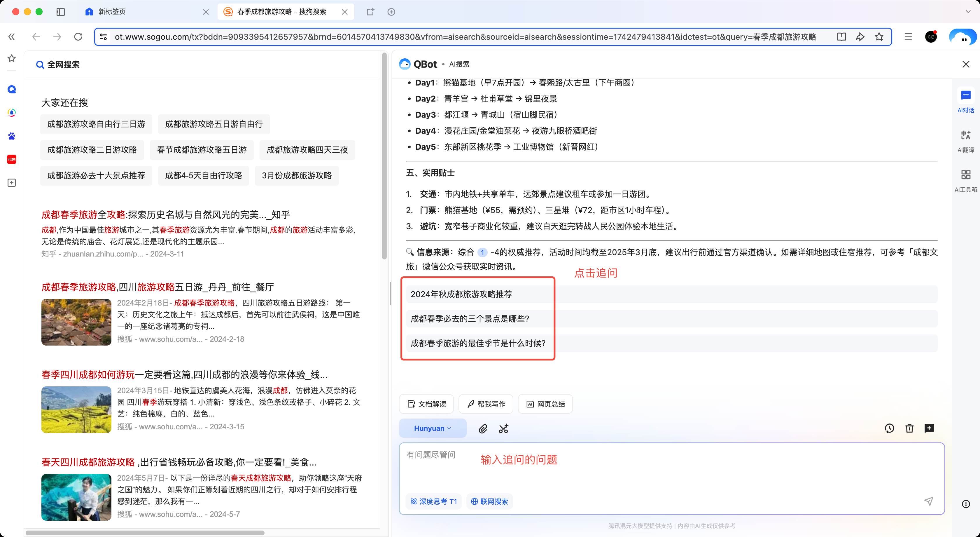Image resolution: width=980 pixels, height=537 pixels.
Task: Toggle 联网搜索 option
Action: click(490, 501)
